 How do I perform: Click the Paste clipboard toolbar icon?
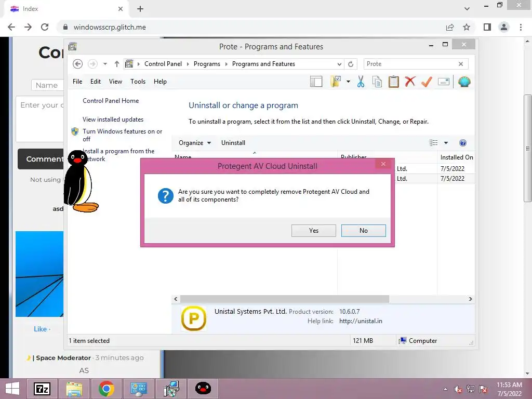(x=394, y=82)
